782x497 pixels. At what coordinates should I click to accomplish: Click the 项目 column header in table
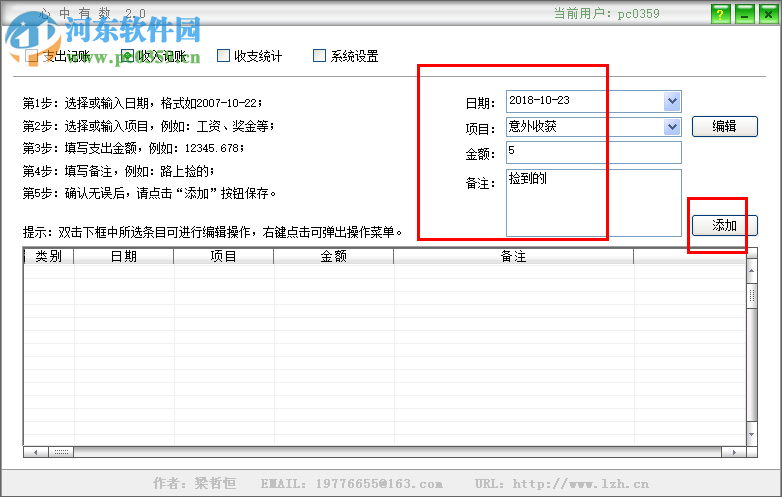[x=223, y=256]
